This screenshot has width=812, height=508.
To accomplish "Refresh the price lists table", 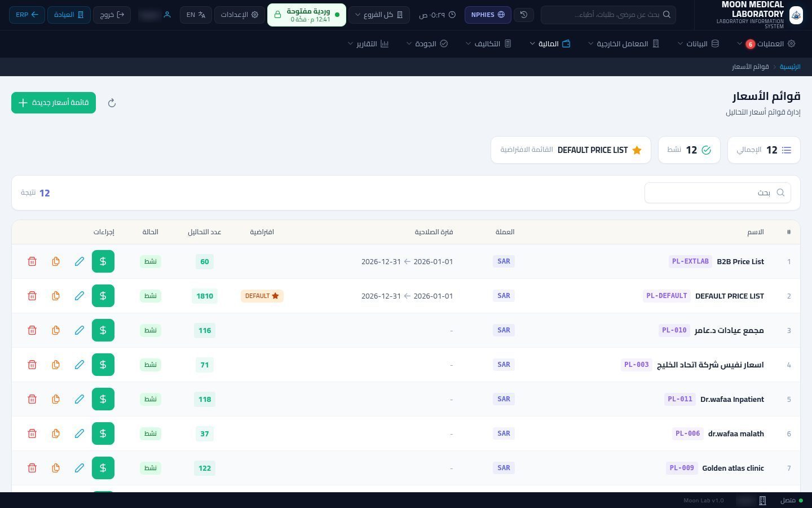I will click(x=112, y=103).
